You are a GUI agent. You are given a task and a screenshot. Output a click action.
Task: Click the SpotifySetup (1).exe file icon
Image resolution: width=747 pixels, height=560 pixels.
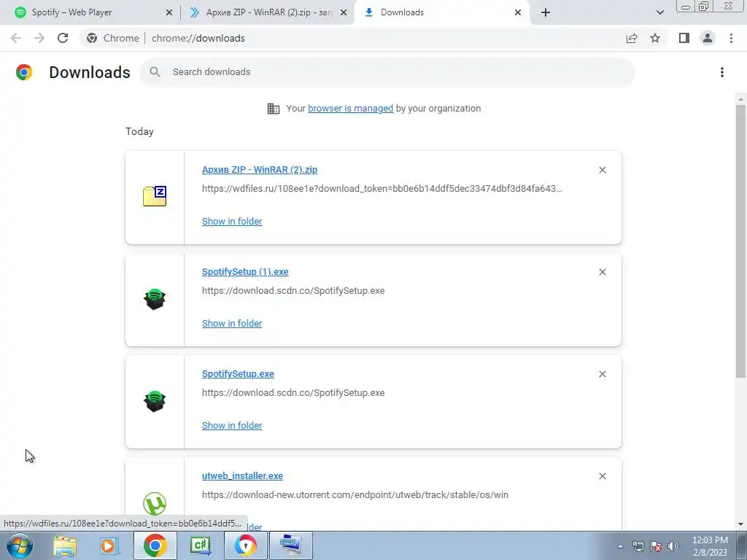pyautogui.click(x=155, y=299)
